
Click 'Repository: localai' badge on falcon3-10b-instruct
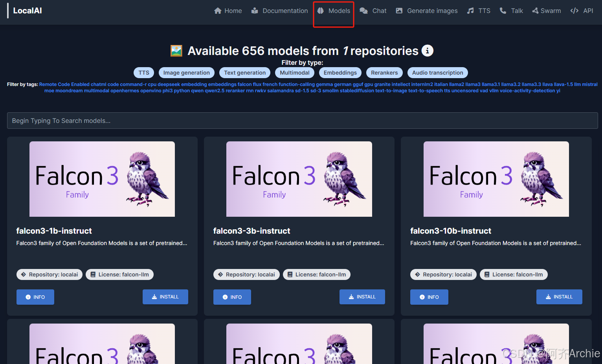(x=443, y=274)
